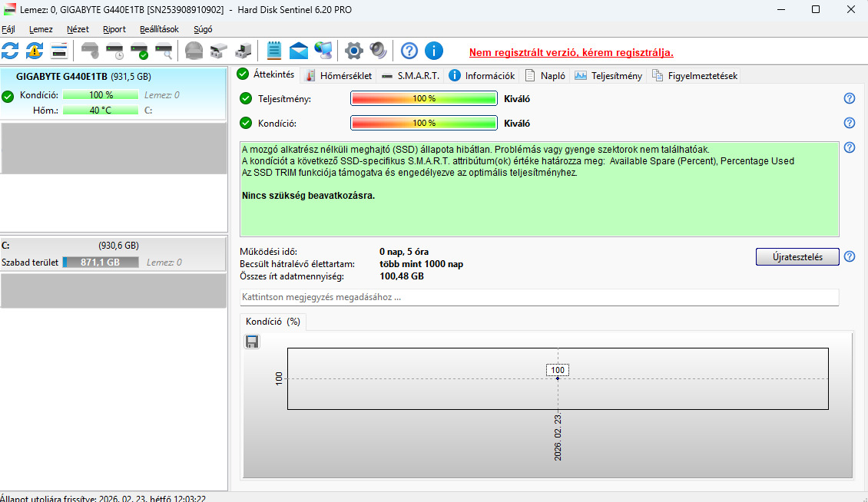The width and height of the screenshot is (868, 502).
Task: Open the Súgó menu
Action: [203, 29]
